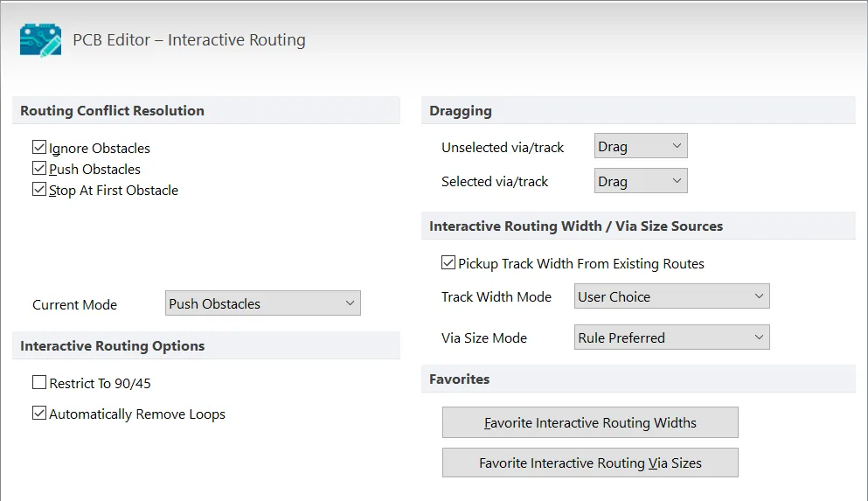Uncheck the Ignore Obstacles checkbox
Viewport: 868px width, 501px height.
pyautogui.click(x=39, y=148)
